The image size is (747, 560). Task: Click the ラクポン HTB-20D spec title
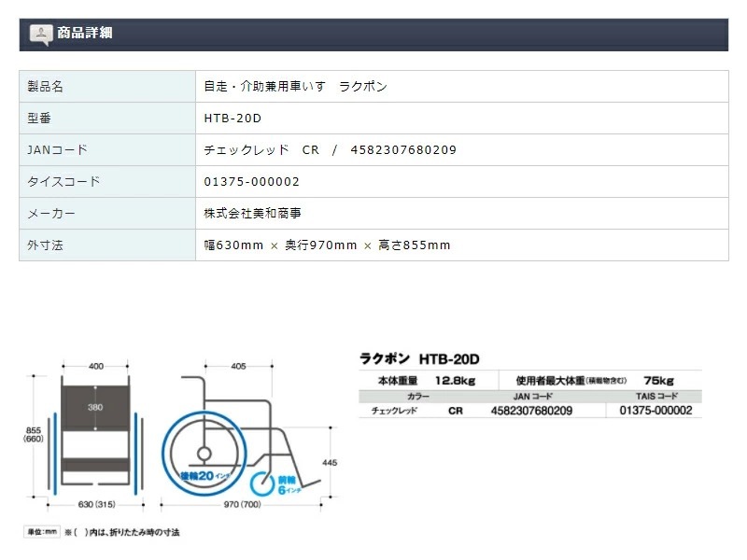418,359
